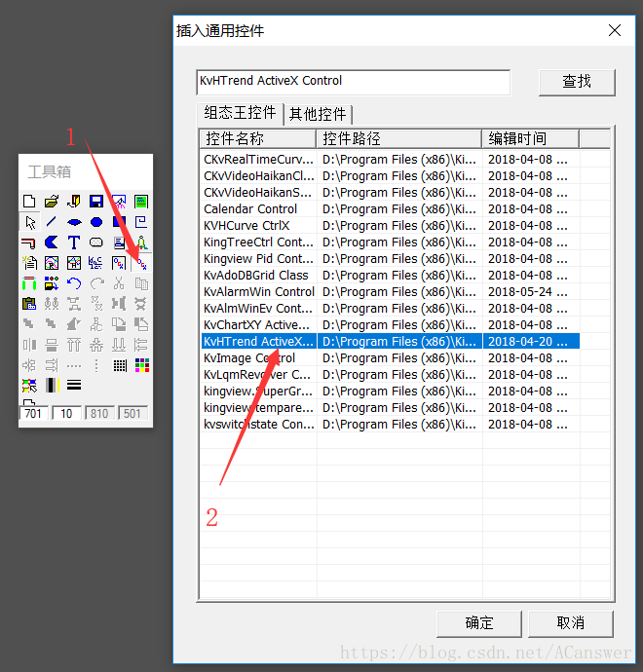Select the Calendar Control row

[390, 209]
